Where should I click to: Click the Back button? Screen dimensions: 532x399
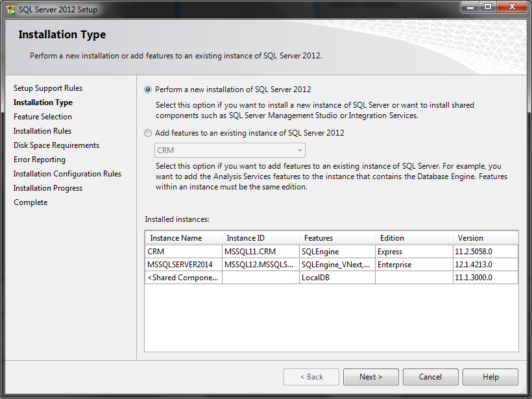[x=311, y=376]
